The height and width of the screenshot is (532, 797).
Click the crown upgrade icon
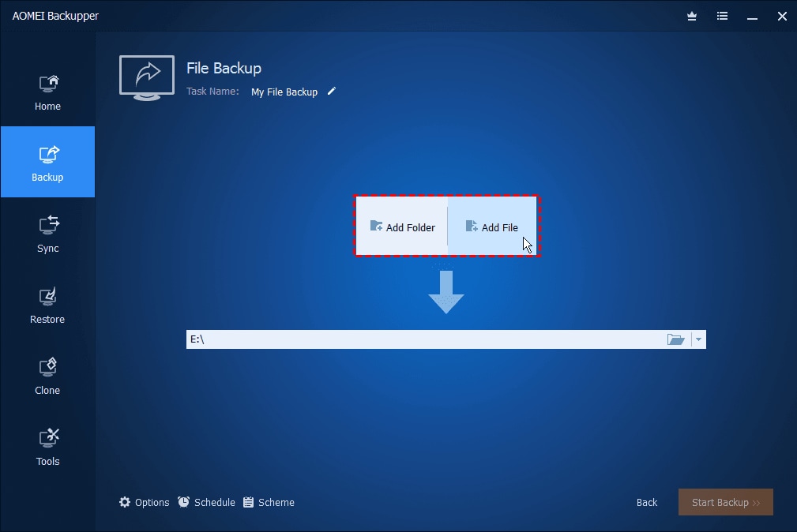[x=692, y=17]
